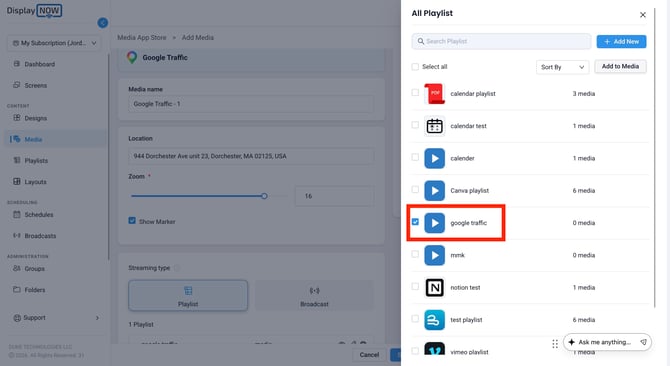Click the play icon of Canva playlist

pos(435,190)
